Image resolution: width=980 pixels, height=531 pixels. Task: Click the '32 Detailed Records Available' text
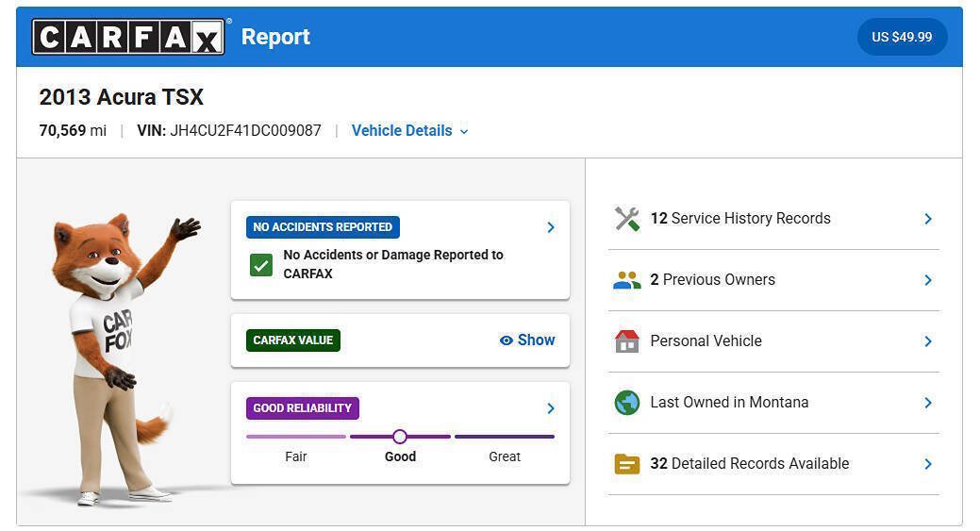[750, 463]
